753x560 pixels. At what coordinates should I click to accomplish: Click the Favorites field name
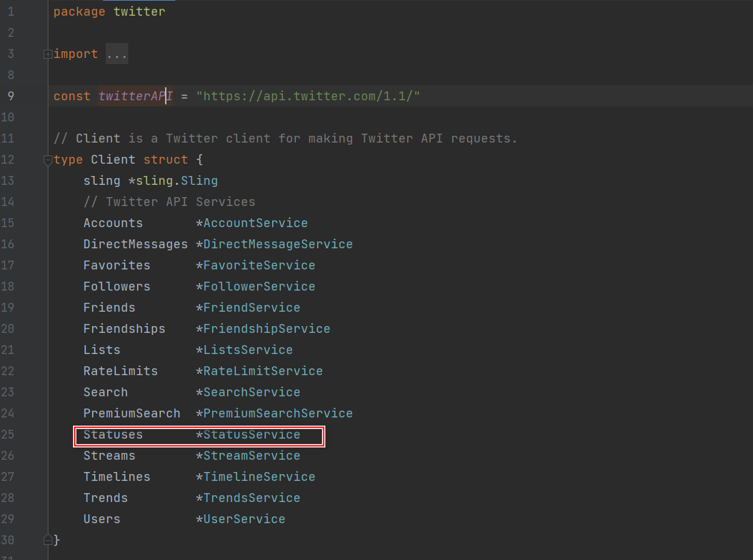[117, 265]
